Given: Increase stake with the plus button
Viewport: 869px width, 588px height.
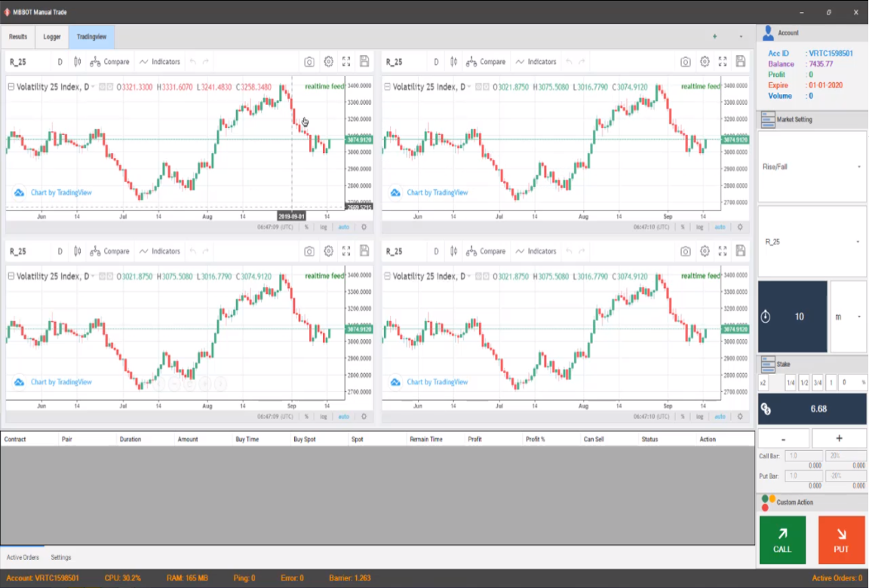Looking at the screenshot, I should [839, 439].
